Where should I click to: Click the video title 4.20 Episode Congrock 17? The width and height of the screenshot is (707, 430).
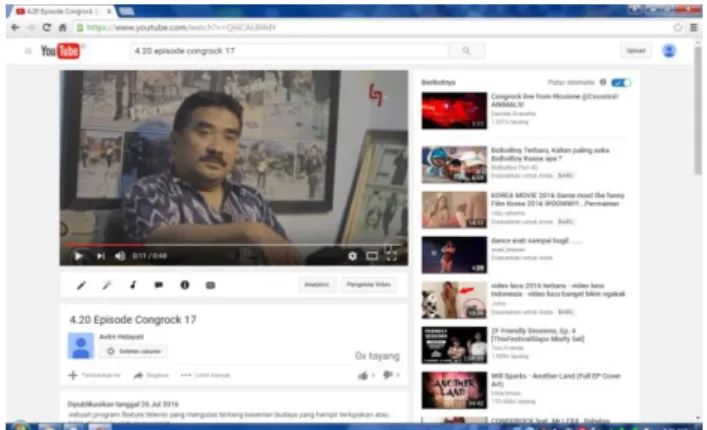click(x=133, y=320)
